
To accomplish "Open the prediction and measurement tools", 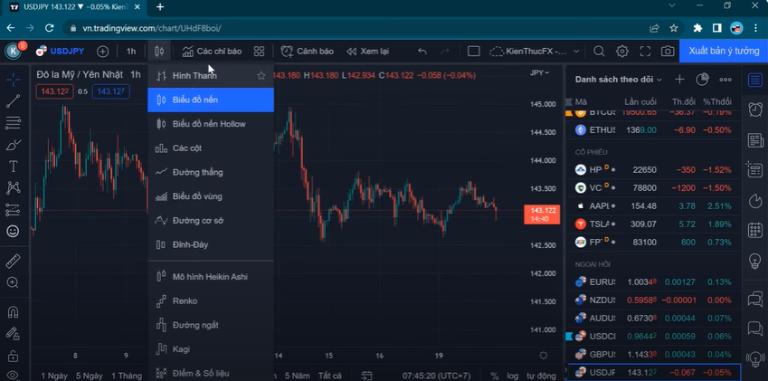I will click(13, 210).
